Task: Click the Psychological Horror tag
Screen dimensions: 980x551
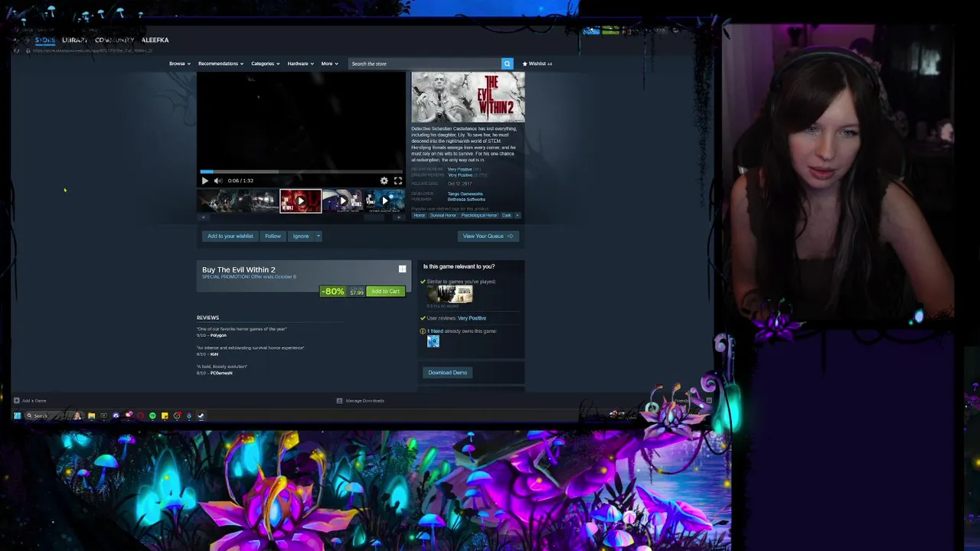Action: click(x=479, y=215)
